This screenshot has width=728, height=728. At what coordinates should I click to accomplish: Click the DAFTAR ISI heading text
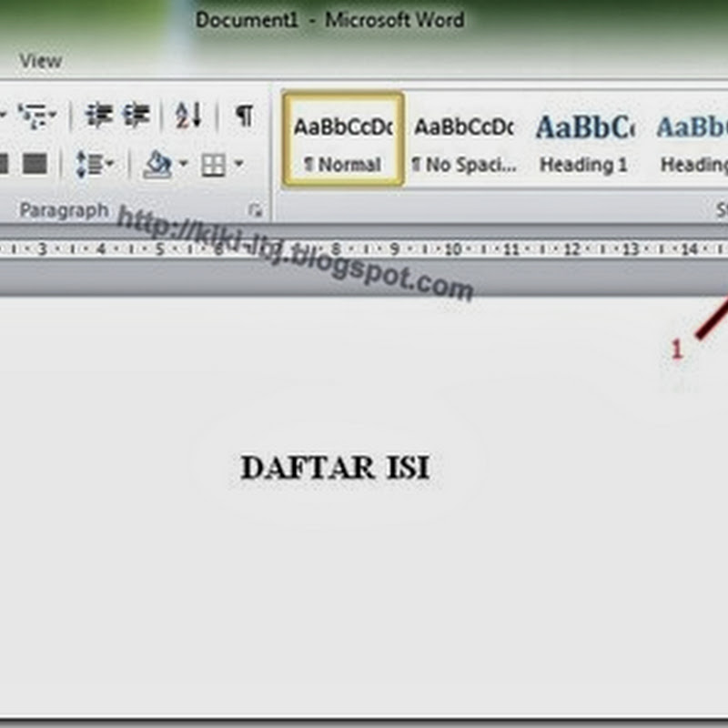[x=335, y=468]
